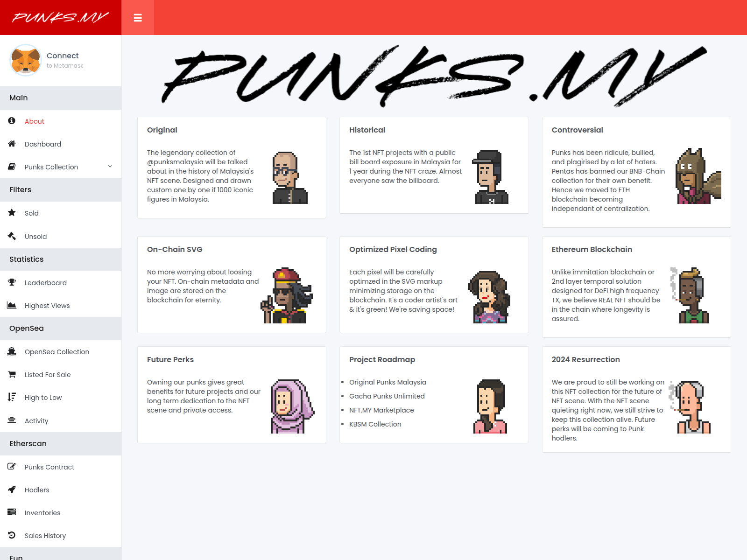Image resolution: width=747 pixels, height=560 pixels.
Task: Filter by Unsold punks
Action: coord(61,237)
